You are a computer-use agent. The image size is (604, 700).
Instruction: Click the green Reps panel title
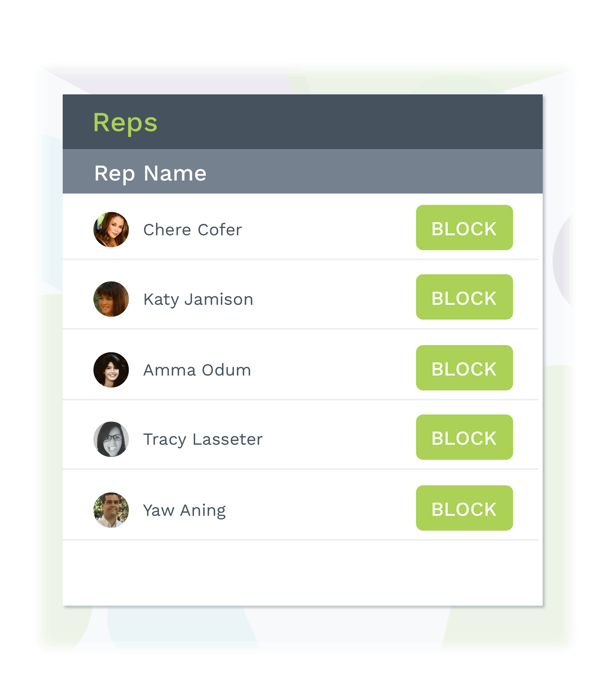click(125, 123)
